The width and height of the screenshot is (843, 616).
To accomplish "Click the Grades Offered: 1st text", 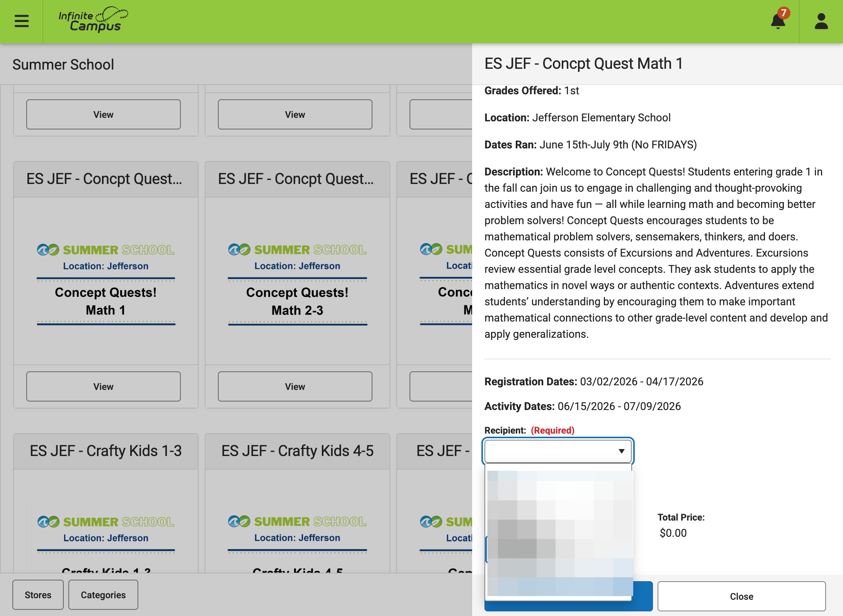I will click(x=532, y=90).
